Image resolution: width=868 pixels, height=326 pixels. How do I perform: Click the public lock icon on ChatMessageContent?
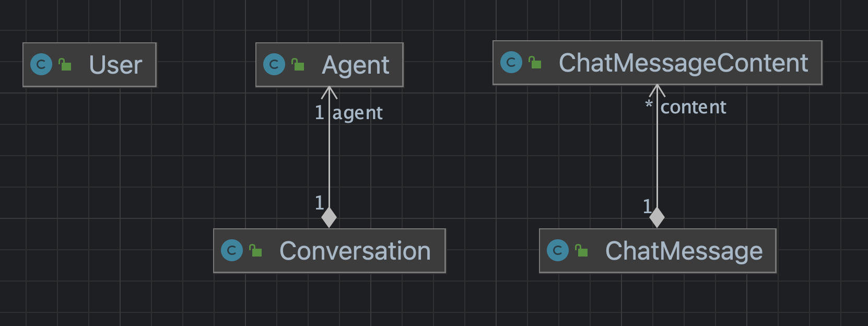[x=535, y=63]
